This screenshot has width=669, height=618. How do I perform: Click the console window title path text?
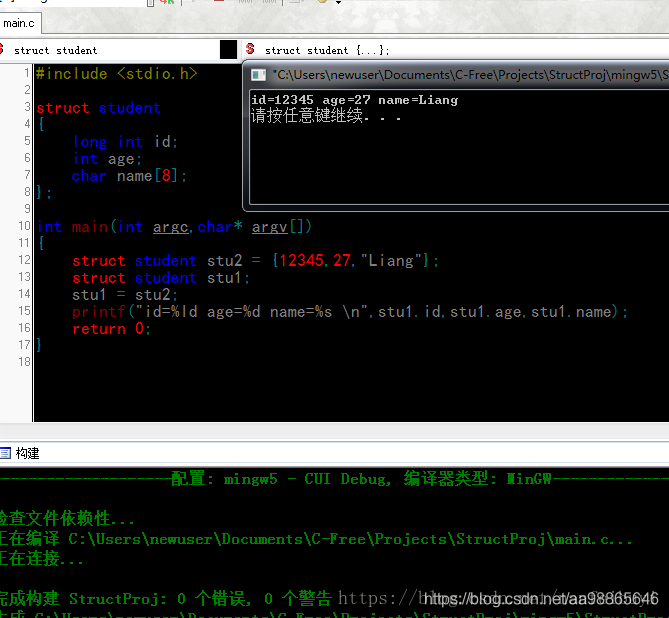471,75
